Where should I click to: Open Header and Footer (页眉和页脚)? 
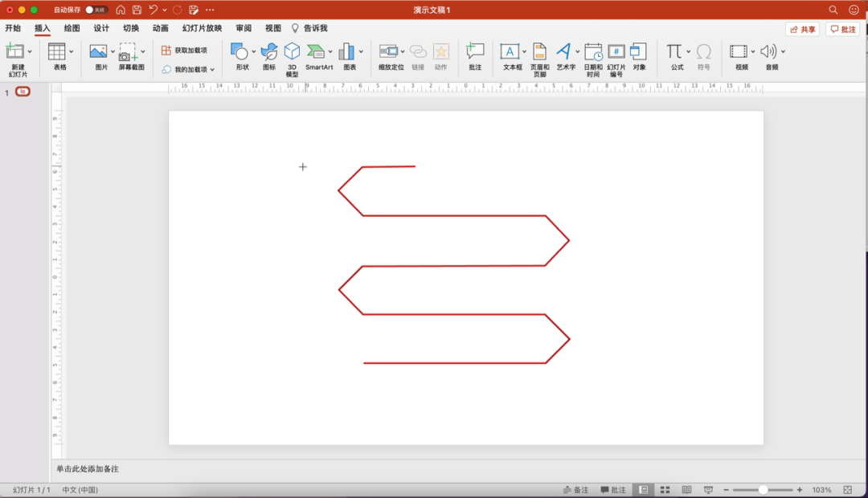(x=540, y=51)
